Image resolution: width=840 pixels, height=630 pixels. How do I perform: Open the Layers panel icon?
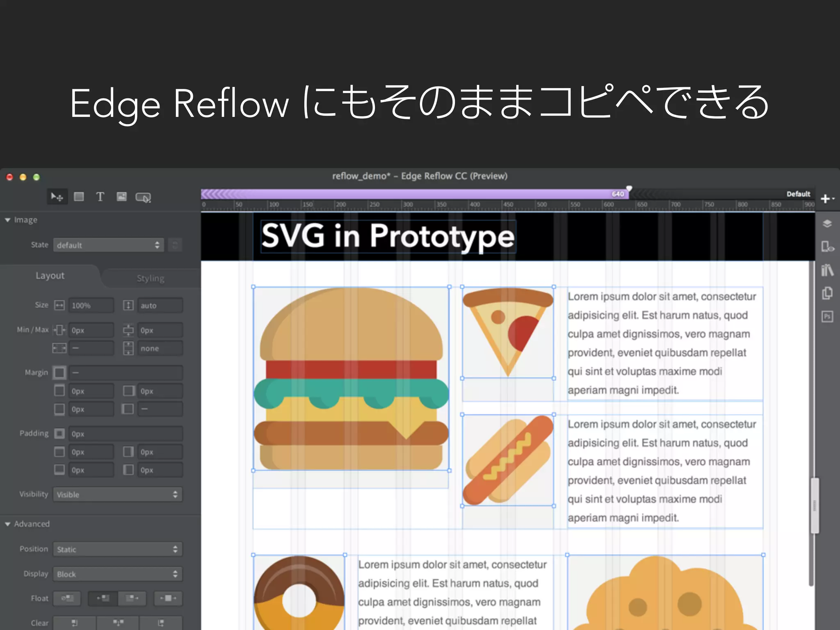coord(827,224)
